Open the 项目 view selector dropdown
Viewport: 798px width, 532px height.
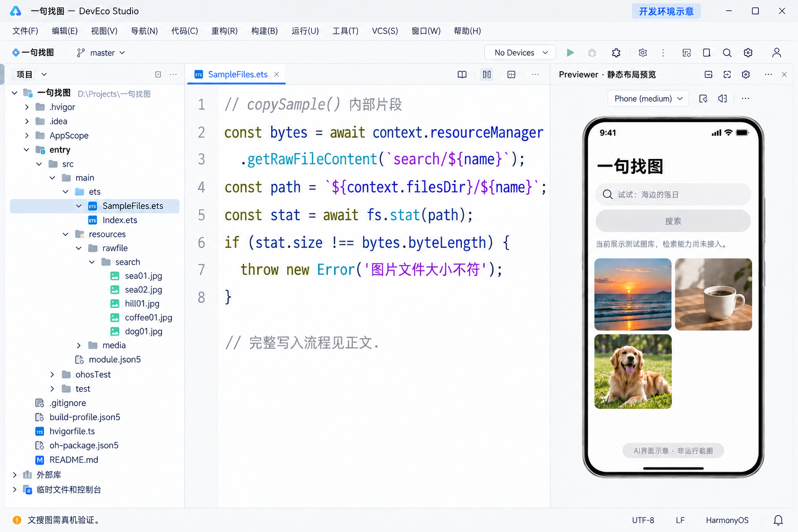31,74
